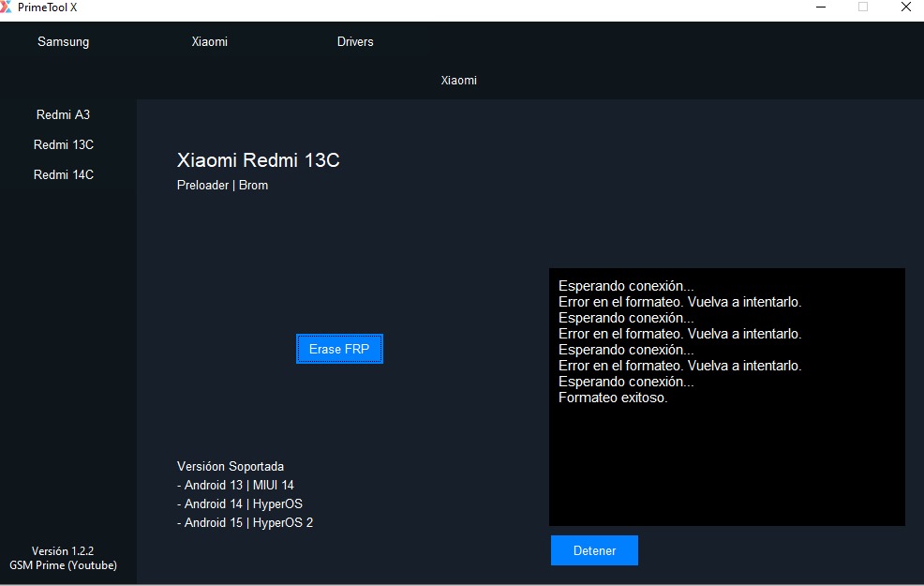The height and width of the screenshot is (586, 924).
Task: Select Redmi A3 in the sidebar
Action: 63,114
